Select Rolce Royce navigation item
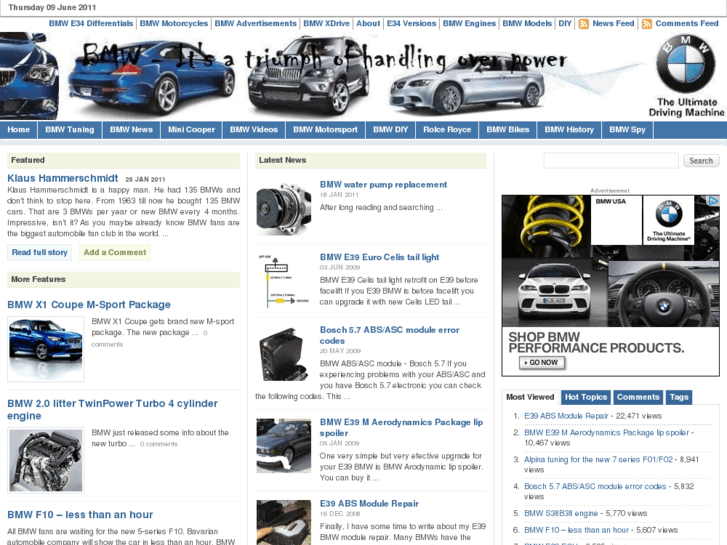The image size is (727, 545). click(447, 130)
